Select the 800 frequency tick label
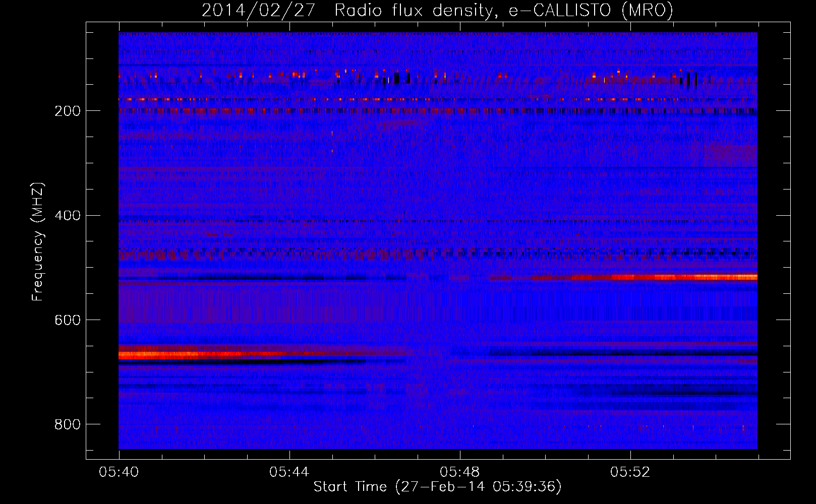Viewport: 816px width, 504px height. pyautogui.click(x=68, y=424)
